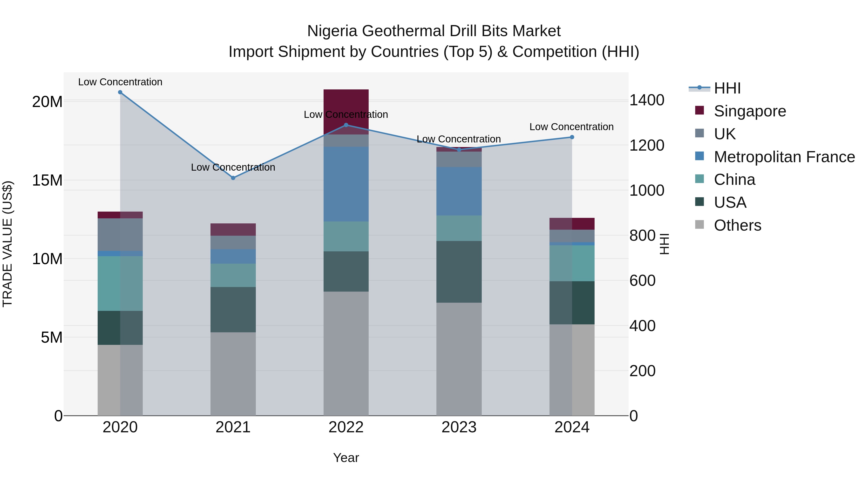Click the 1400 HHI axis tick label
Viewport: 868px width, 488px height.
point(647,100)
